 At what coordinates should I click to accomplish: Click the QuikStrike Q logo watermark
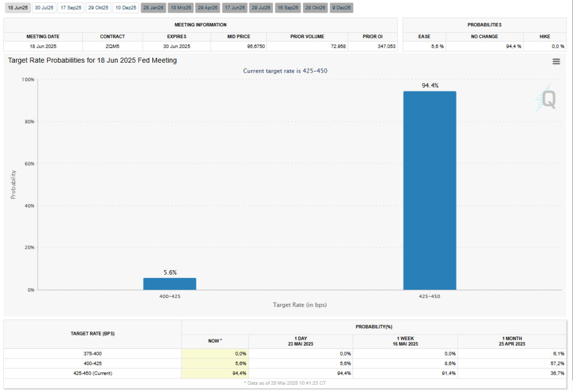[x=546, y=100]
